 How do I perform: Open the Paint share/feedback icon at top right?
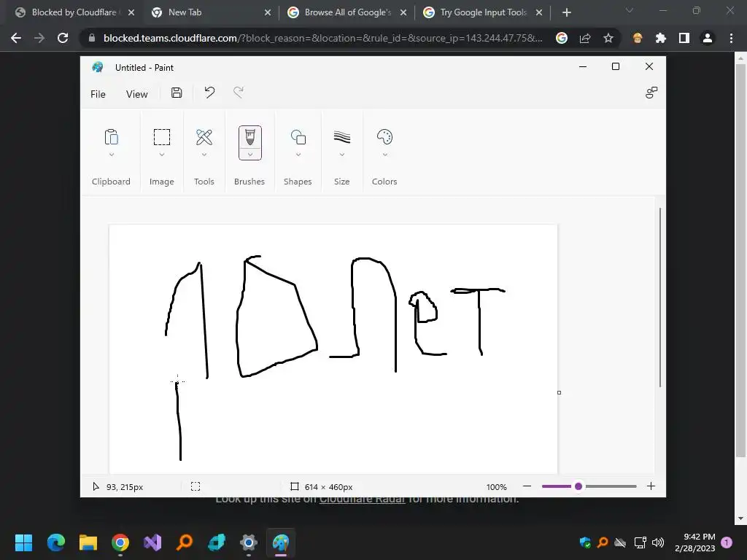(x=651, y=93)
